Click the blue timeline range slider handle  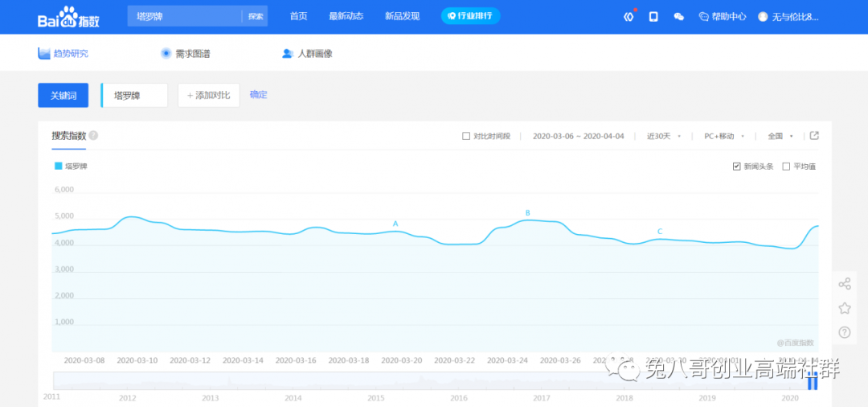[813, 384]
